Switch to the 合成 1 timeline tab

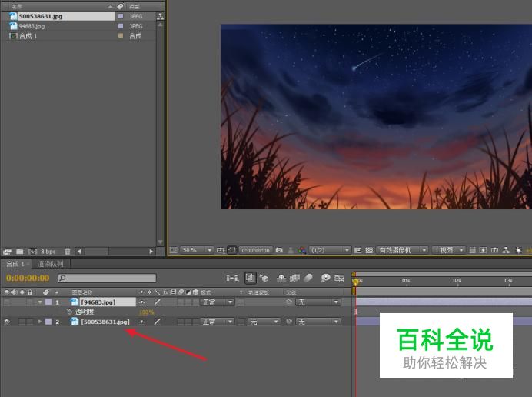pyautogui.click(x=15, y=264)
